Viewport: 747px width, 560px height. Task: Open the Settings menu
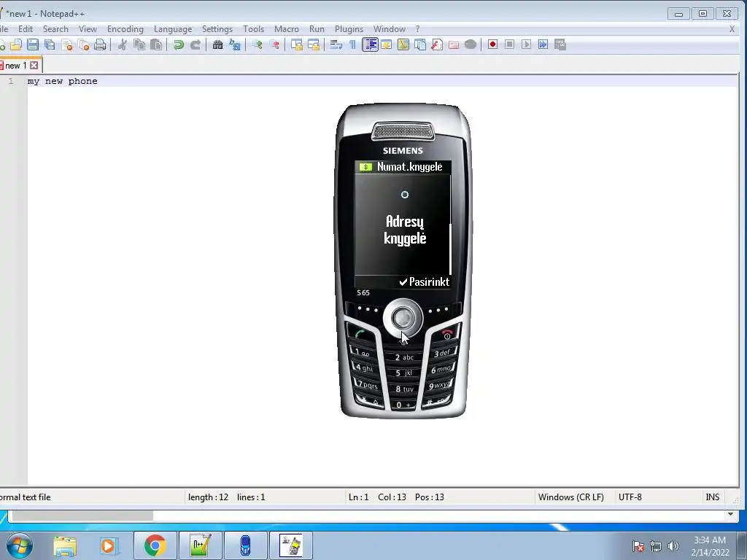coord(217,29)
